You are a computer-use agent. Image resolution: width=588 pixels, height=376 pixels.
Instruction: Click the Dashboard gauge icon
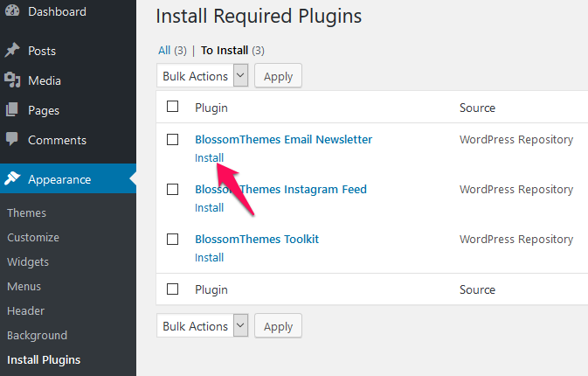point(12,10)
